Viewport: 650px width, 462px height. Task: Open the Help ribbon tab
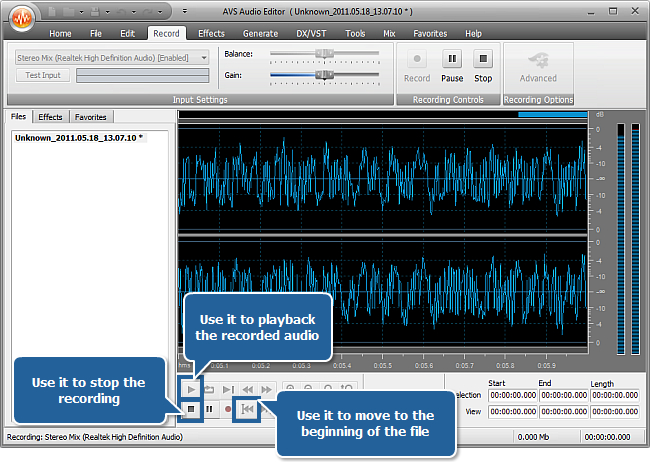point(473,34)
